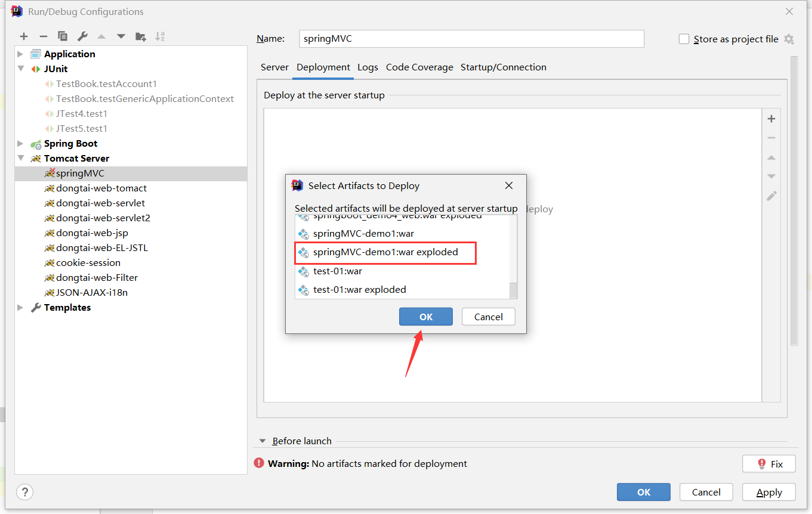
Task: Click the Apply button
Action: pyautogui.click(x=769, y=492)
